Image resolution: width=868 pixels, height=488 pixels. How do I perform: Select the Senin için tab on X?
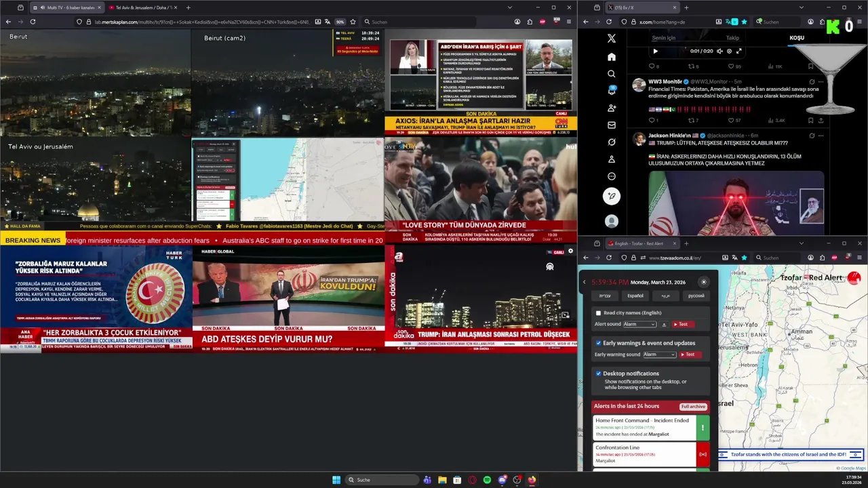tap(663, 38)
